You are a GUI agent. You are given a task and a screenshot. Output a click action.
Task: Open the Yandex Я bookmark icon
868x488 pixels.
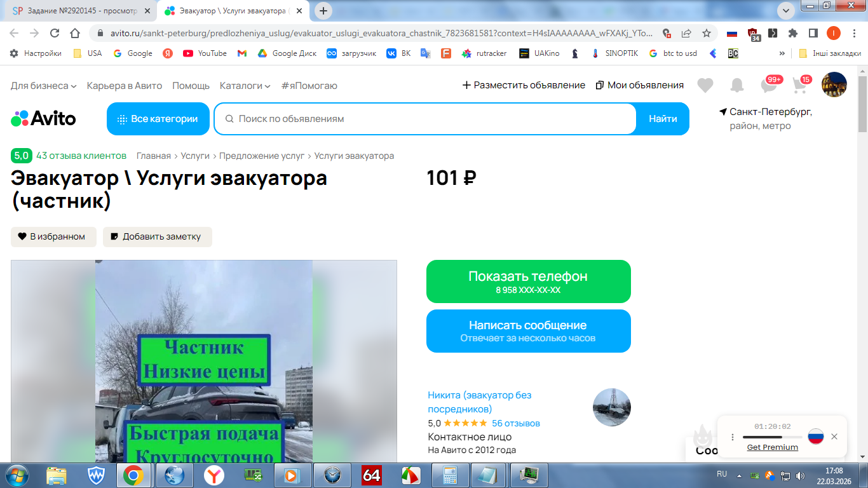pos(168,53)
